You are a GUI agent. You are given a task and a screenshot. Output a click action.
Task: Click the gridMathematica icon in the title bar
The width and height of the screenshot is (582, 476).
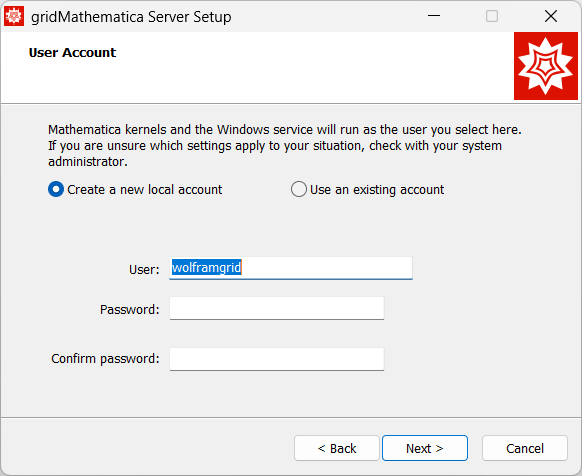point(14,16)
